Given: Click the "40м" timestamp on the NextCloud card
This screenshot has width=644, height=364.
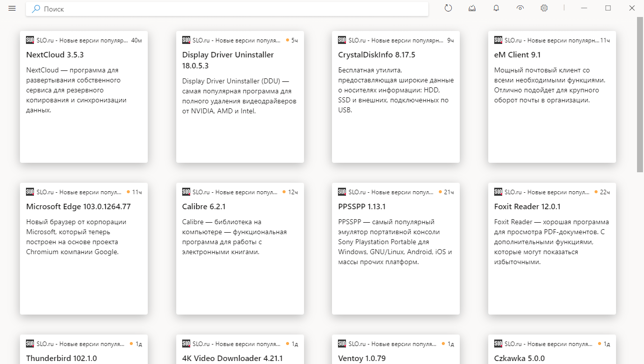Looking at the screenshot, I should tap(136, 40).
